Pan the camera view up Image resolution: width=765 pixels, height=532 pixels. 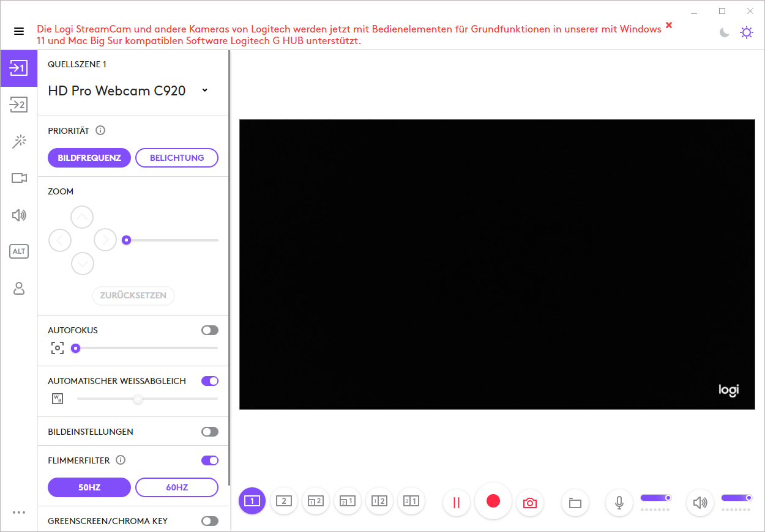coord(82,217)
